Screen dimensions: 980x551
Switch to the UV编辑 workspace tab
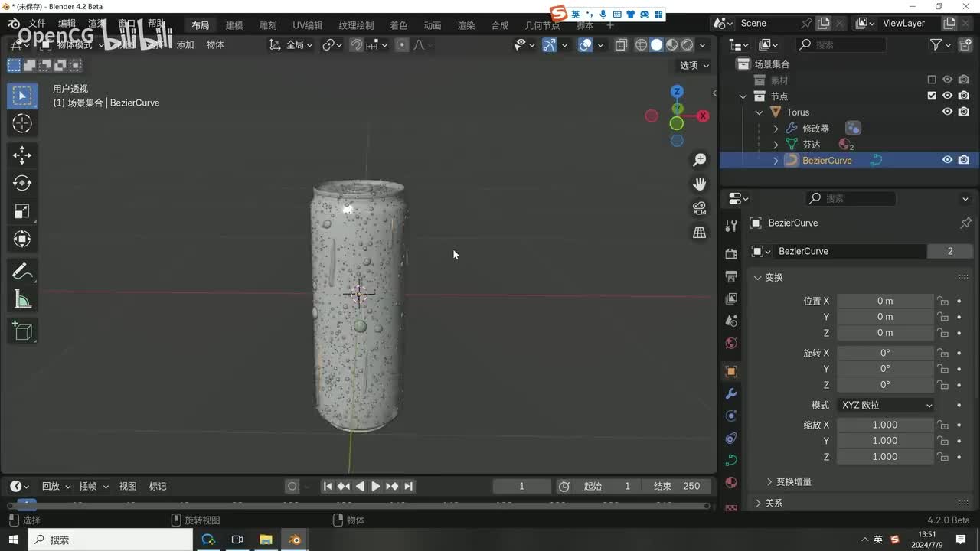[x=308, y=25]
